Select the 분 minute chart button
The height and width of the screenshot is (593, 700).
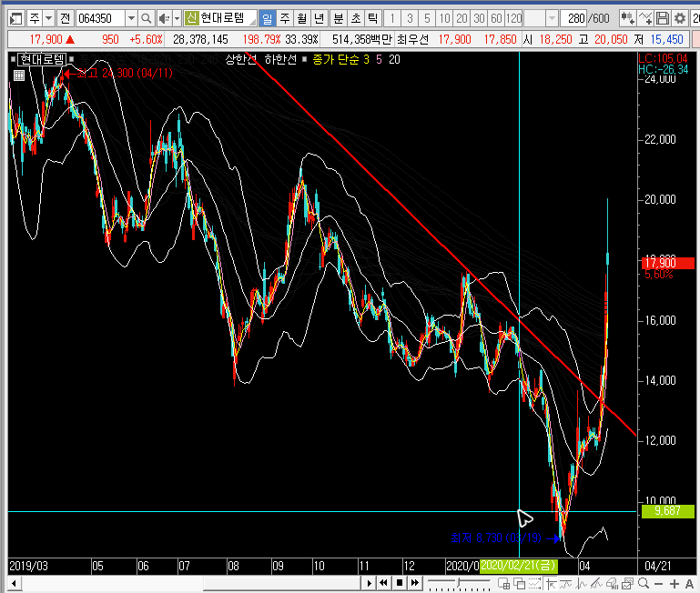click(339, 19)
